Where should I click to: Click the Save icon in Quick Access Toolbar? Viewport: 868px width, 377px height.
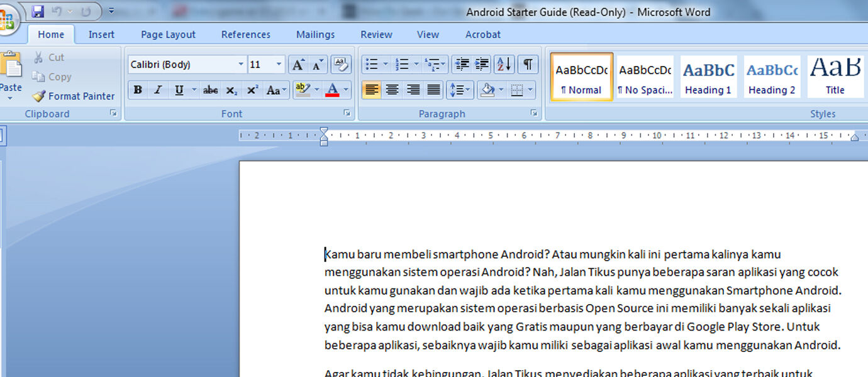pos(36,11)
